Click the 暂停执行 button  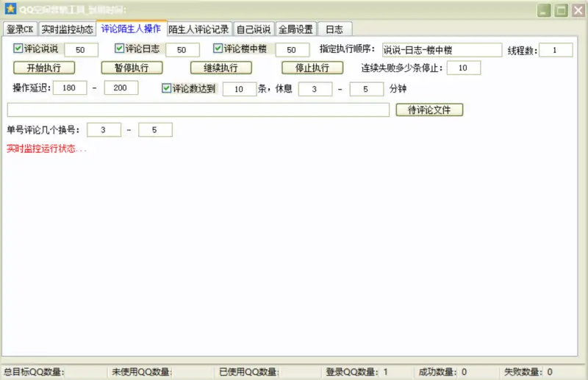[x=131, y=68]
